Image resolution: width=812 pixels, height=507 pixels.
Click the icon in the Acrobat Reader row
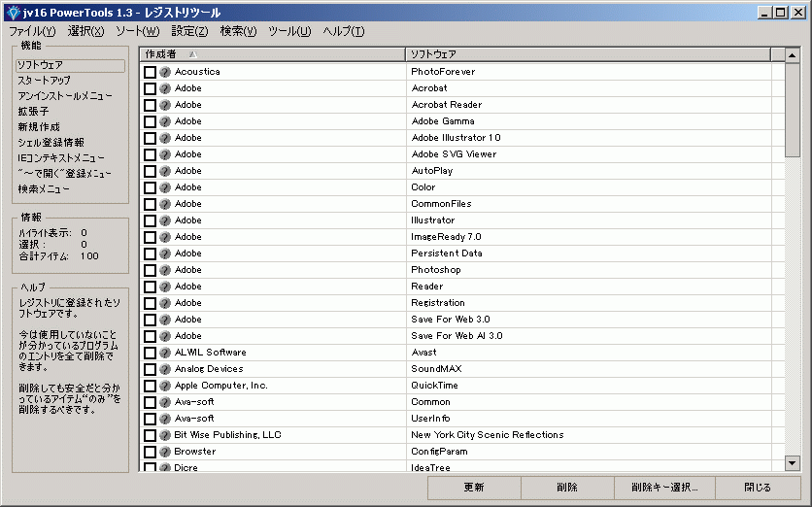pyautogui.click(x=165, y=105)
